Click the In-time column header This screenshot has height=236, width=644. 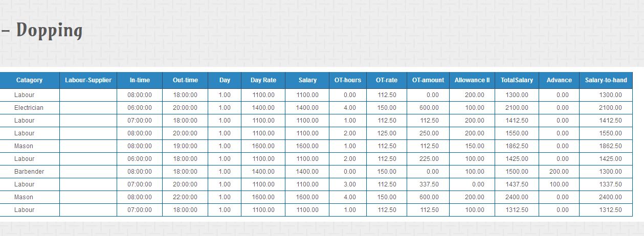tap(140, 80)
